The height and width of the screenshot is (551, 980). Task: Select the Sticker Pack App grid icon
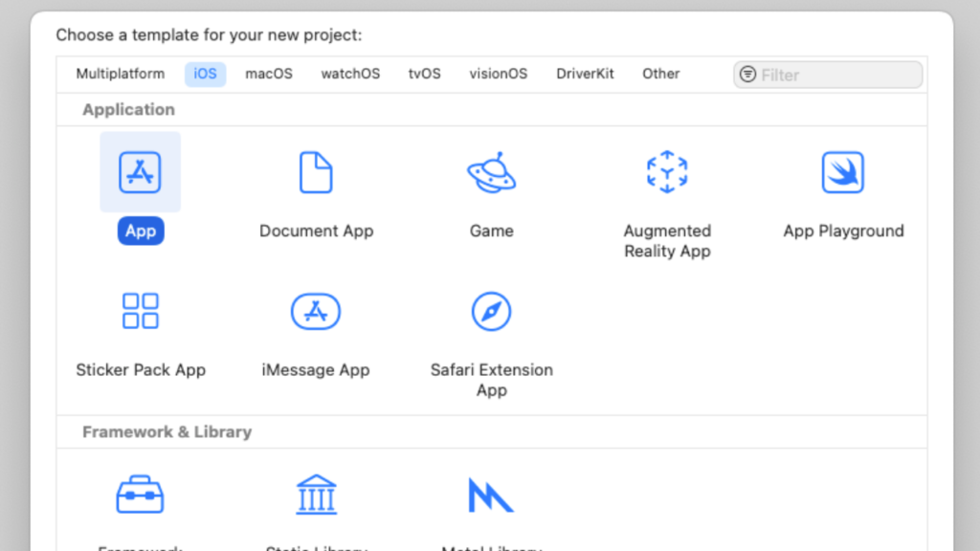140,311
